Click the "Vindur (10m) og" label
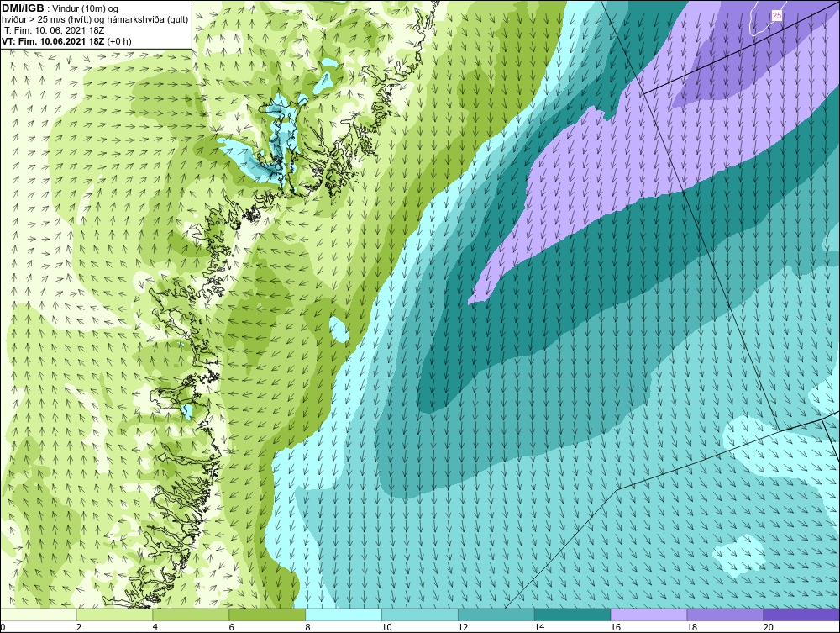Viewport: 840px width, 633px height. pos(87,8)
